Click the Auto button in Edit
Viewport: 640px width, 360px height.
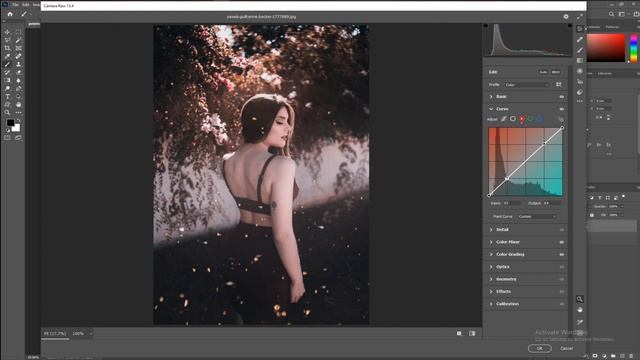[543, 72]
